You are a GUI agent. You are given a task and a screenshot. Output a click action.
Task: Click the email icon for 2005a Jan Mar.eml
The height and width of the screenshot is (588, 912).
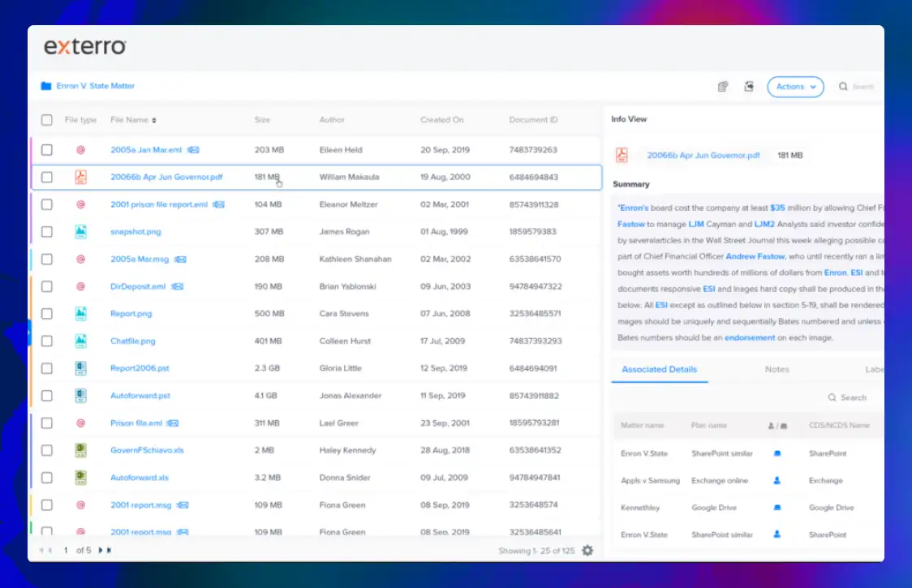click(x=81, y=150)
